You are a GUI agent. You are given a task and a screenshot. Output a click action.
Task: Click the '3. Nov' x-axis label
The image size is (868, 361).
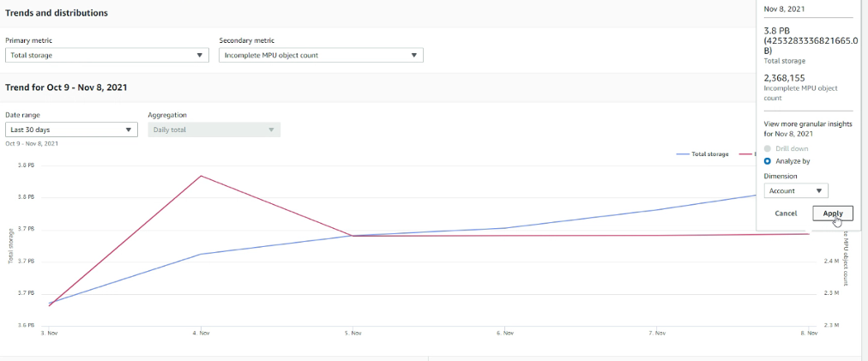(x=50, y=332)
